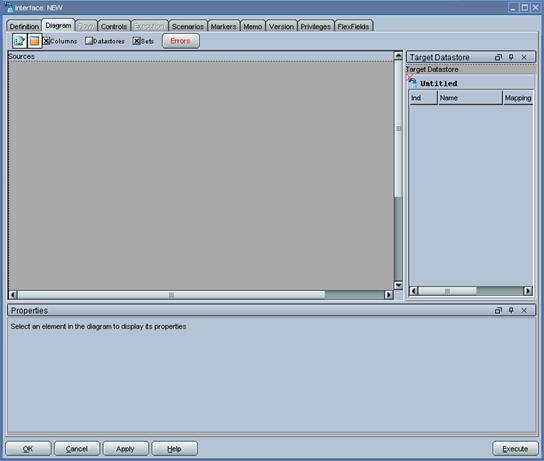The image size is (544, 461).
Task: Click the Untitled datastore icon
Action: pos(413,83)
